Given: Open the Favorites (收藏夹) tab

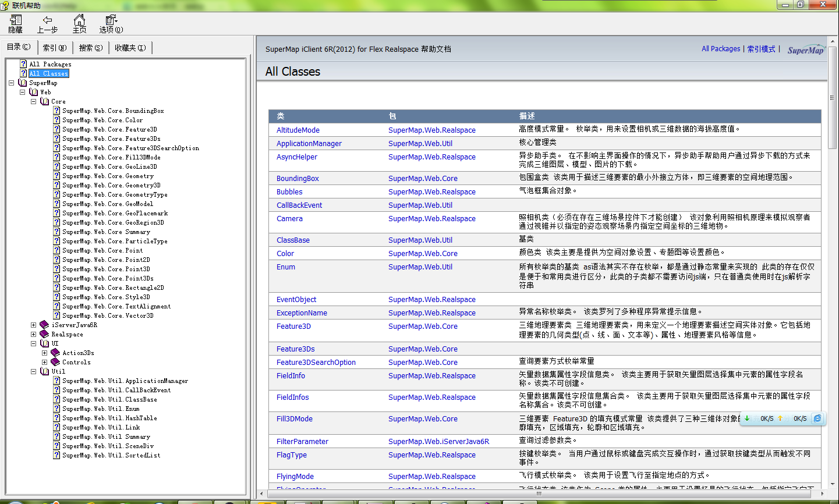Looking at the screenshot, I should pos(130,48).
